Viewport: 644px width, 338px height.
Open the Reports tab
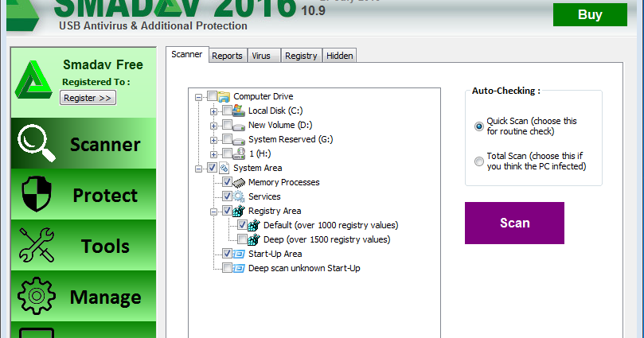227,56
